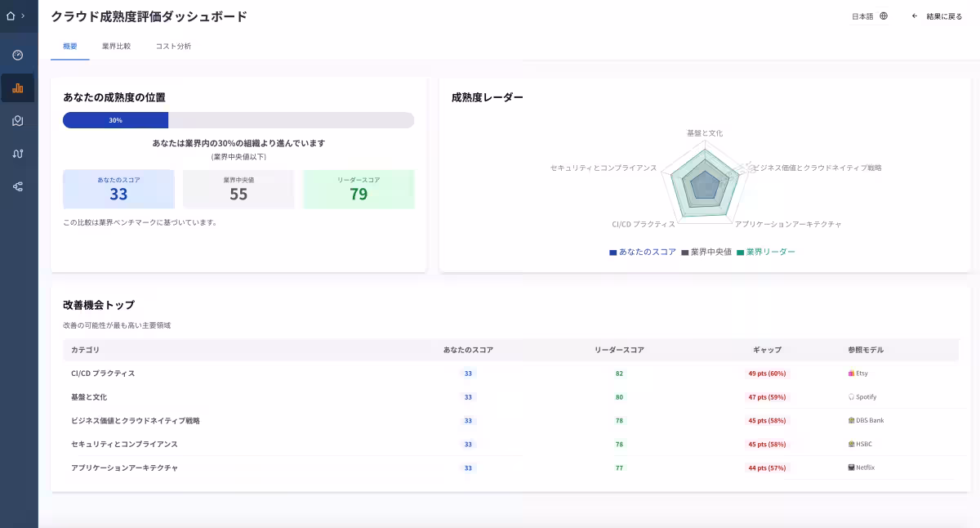Toggle あなたのスコア series in radar legend

click(643, 253)
